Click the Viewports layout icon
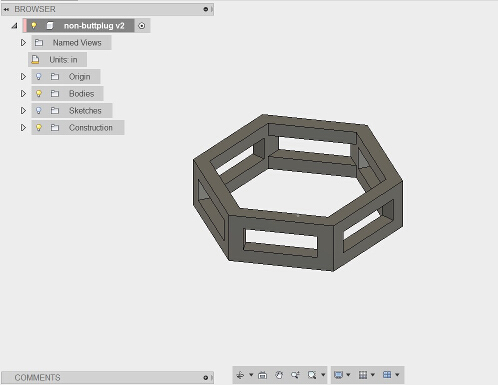This screenshot has height=385, width=498. click(x=387, y=375)
